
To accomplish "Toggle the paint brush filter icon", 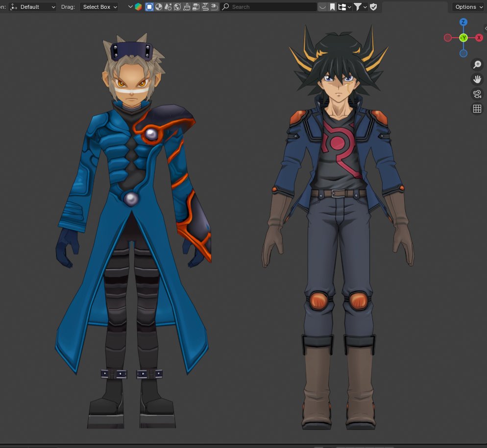I will 187,7.
